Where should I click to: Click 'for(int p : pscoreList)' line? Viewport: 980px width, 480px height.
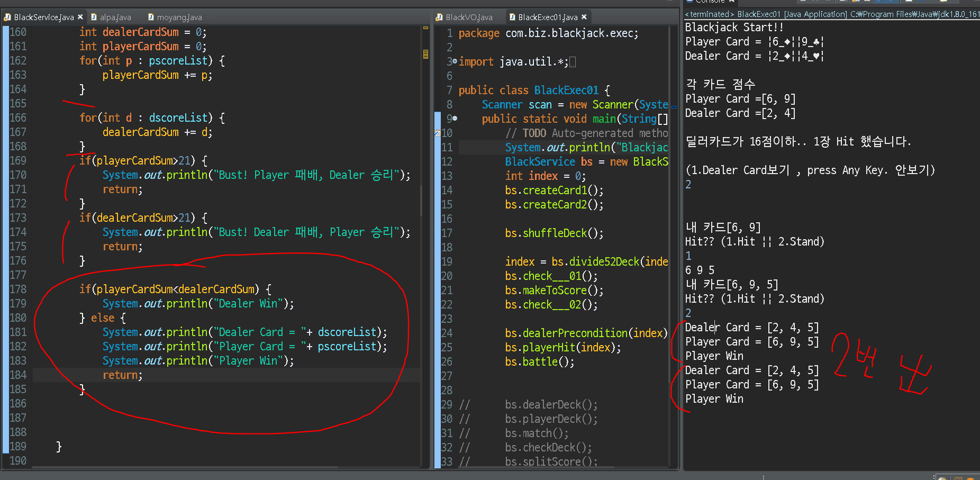152,60
